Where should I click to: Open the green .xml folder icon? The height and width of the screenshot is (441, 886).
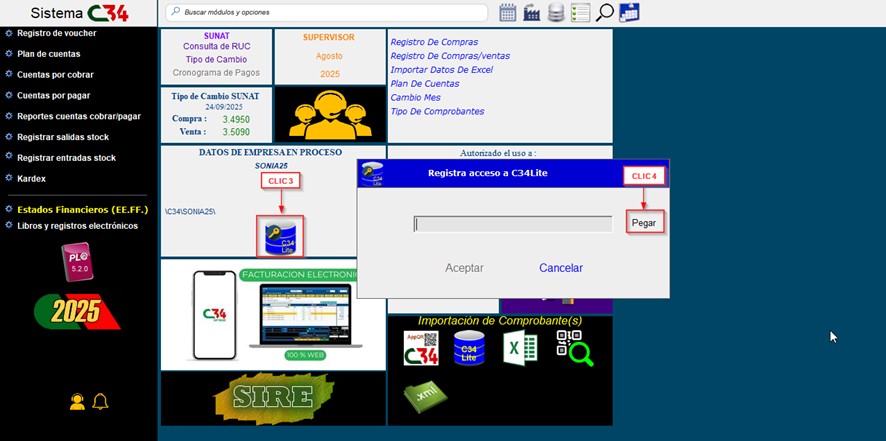click(421, 396)
